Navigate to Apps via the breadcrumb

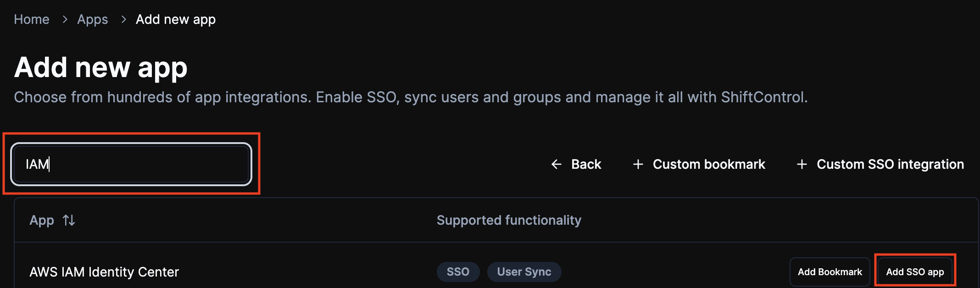[92, 20]
